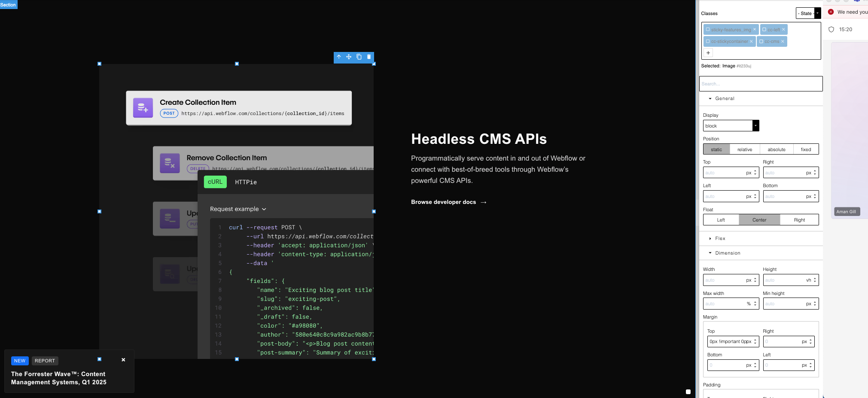
Task: Duplicate the selected image with clone icon
Action: point(359,57)
